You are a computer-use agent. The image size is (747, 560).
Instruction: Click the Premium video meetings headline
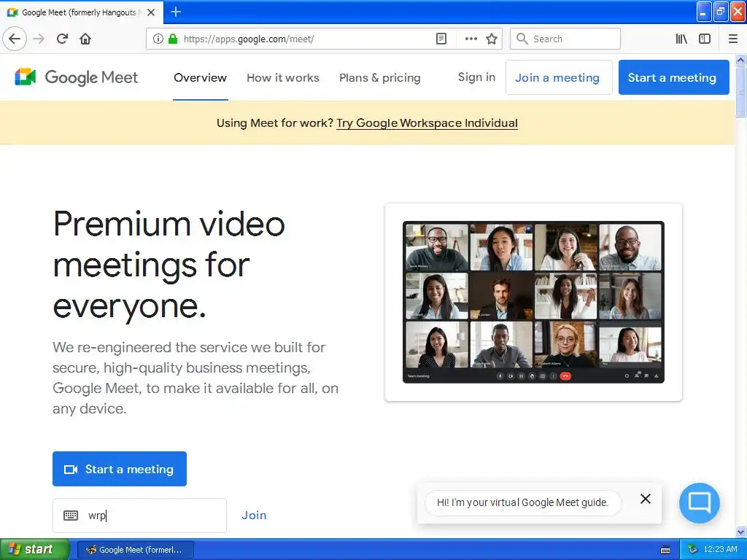169,265
